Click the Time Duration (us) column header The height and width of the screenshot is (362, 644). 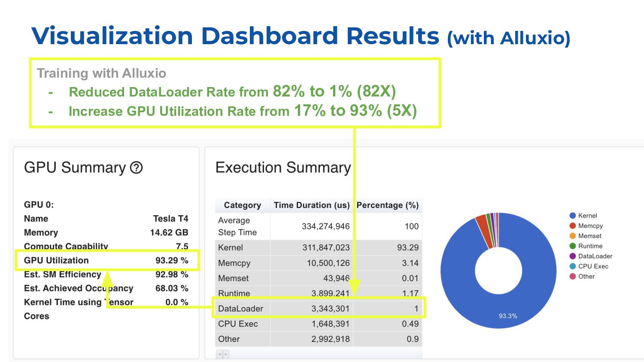(312, 205)
